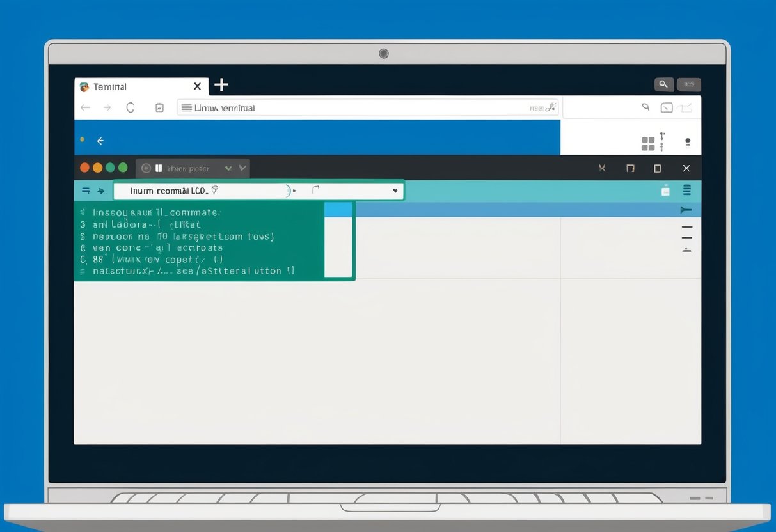The image size is (776, 532).
Task: Click the clipboard icon beside the address bar
Action: (x=159, y=107)
